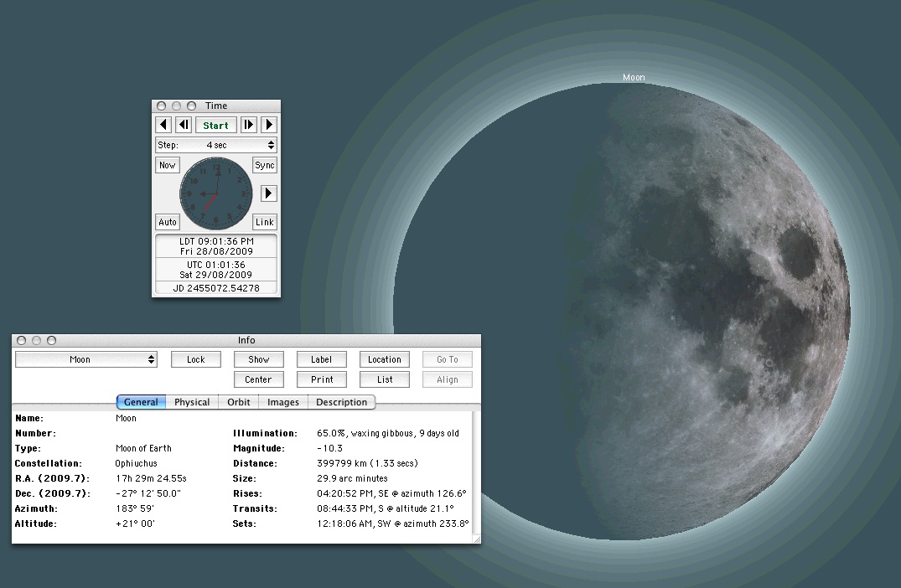The height and width of the screenshot is (588, 901).
Task: Open the Description tab
Action: point(341,402)
